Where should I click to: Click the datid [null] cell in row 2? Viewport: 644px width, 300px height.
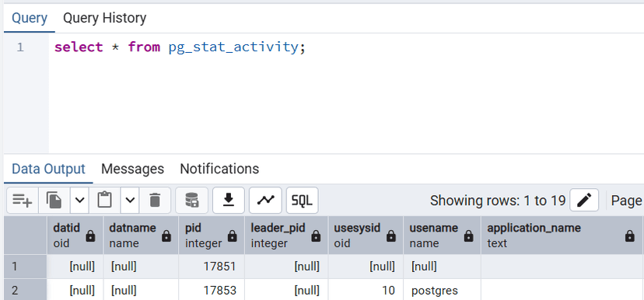[x=75, y=291]
